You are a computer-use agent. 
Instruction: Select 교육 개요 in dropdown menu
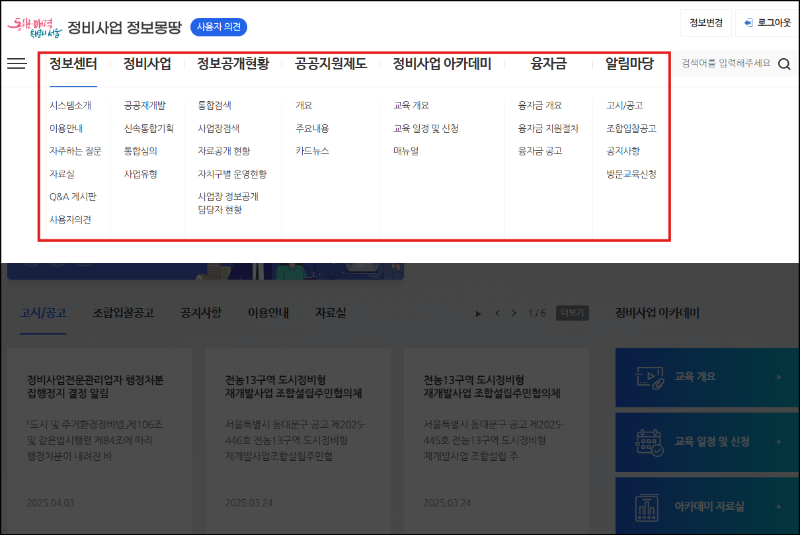point(411,106)
